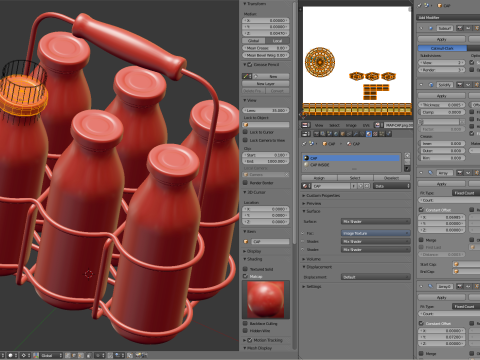The height and width of the screenshot is (360, 480).
Task: Click the Grease Pencil draw icon
Action: coord(246,76)
